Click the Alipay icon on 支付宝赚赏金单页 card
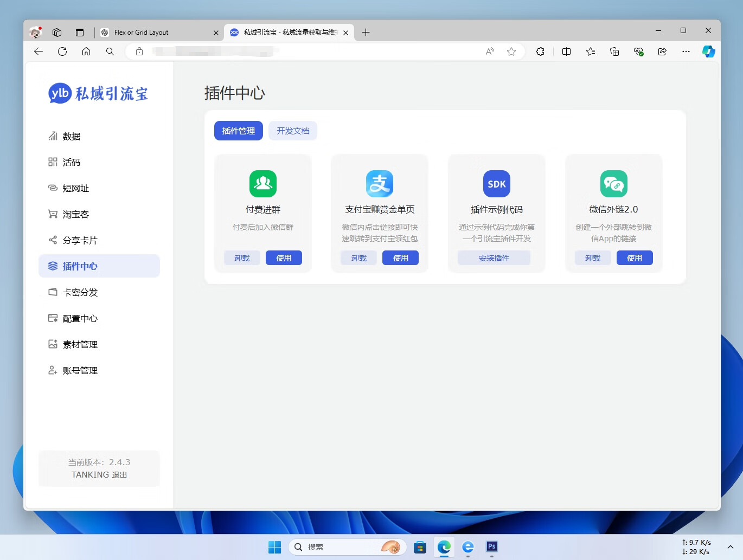 (379, 184)
